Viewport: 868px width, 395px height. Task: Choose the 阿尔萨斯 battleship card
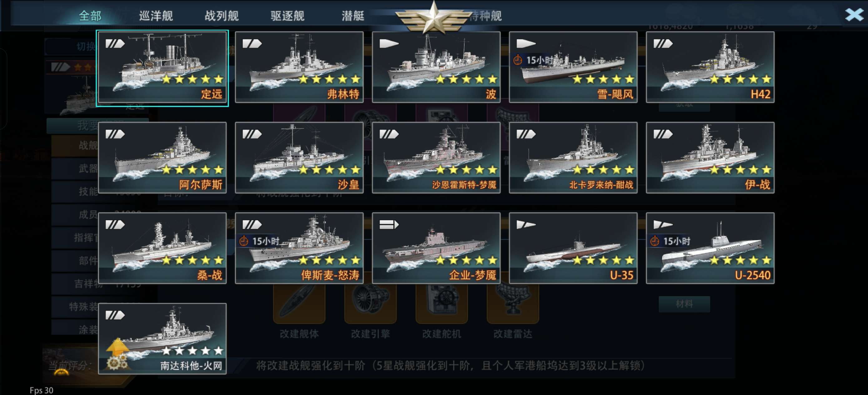point(162,157)
